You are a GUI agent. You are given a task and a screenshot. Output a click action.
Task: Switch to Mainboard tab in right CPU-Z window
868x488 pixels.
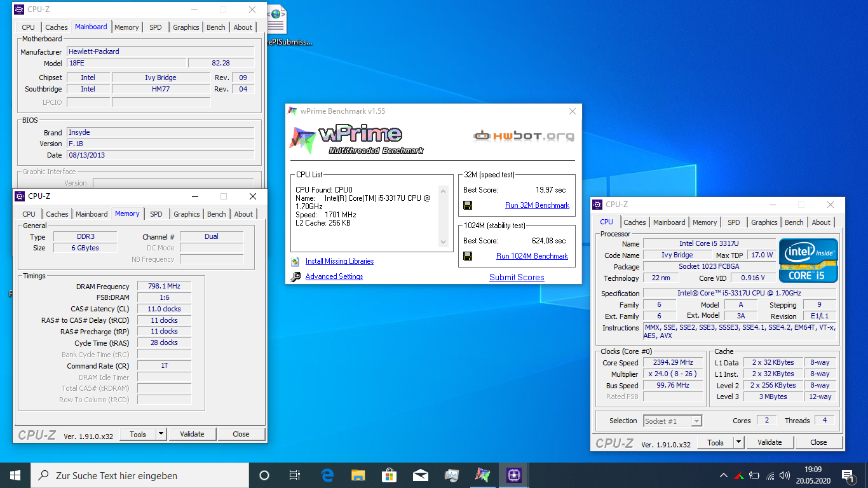669,222
